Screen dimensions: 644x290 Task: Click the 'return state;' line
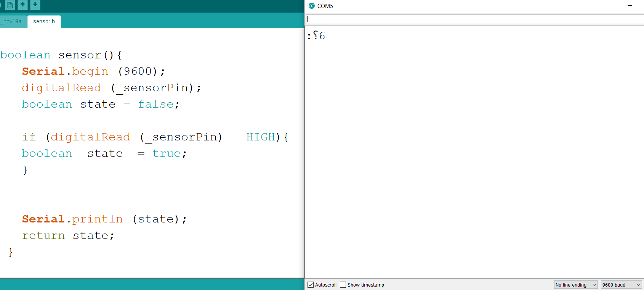click(x=68, y=235)
